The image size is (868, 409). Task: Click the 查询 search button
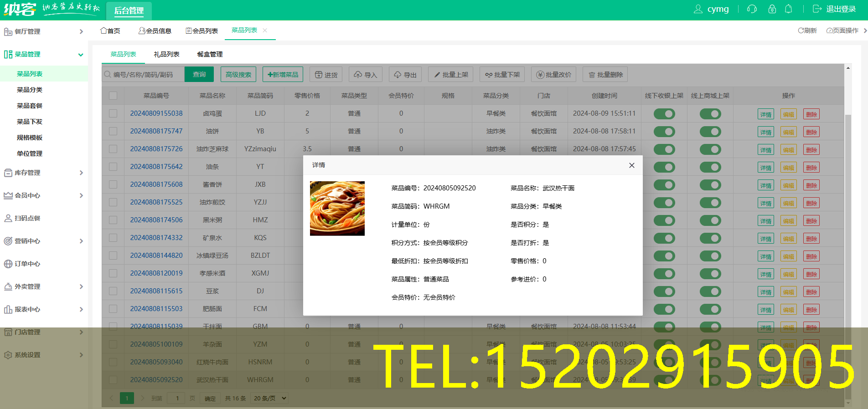coord(199,74)
